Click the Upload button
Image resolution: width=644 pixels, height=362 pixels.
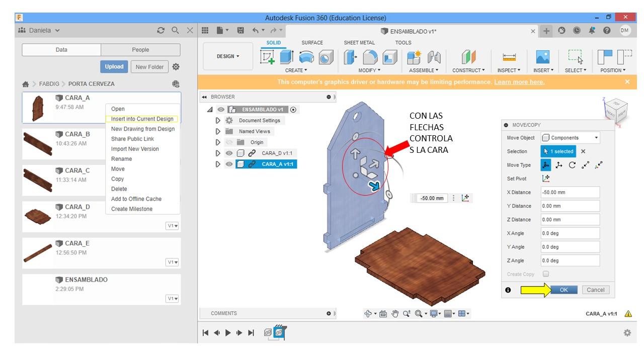(114, 67)
